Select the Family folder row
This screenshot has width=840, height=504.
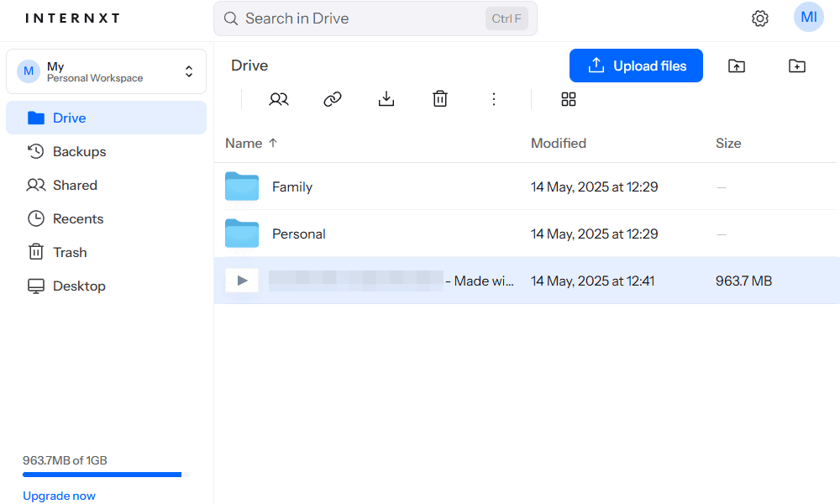point(525,186)
